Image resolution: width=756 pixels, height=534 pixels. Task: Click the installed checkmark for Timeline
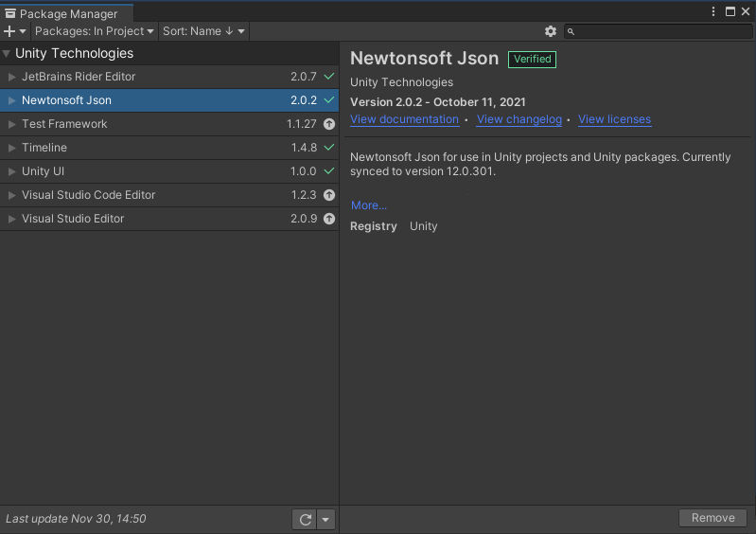[329, 147]
